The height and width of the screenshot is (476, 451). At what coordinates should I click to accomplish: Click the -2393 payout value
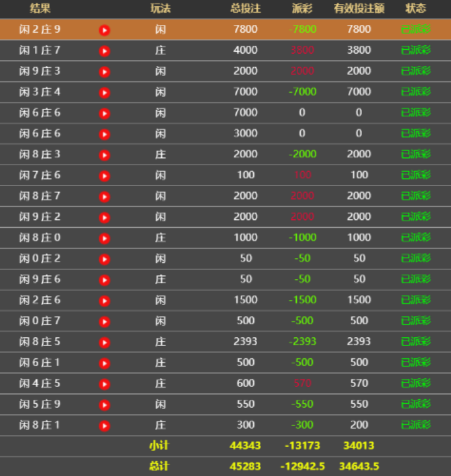[x=303, y=342]
